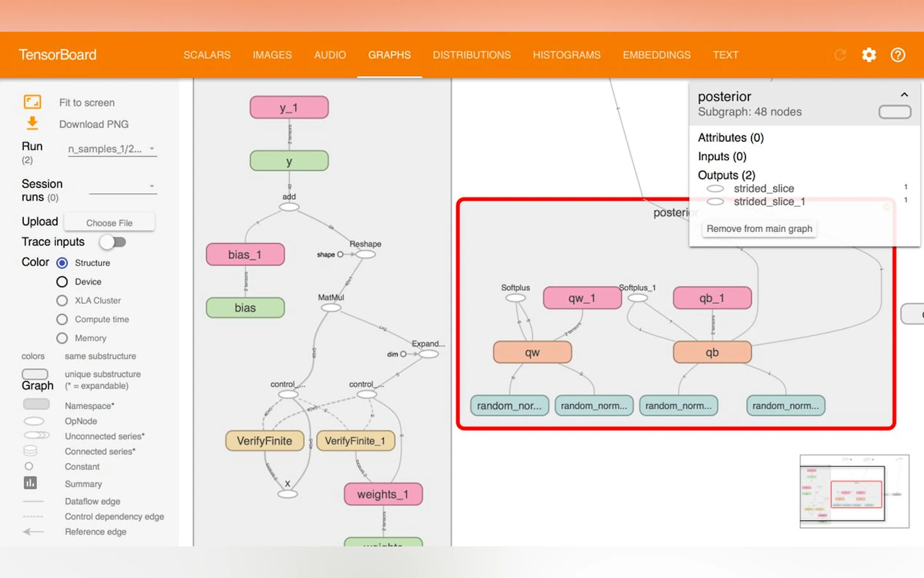Collapse the posterior info card chevron
This screenshot has height=578, width=924.
pos(904,95)
